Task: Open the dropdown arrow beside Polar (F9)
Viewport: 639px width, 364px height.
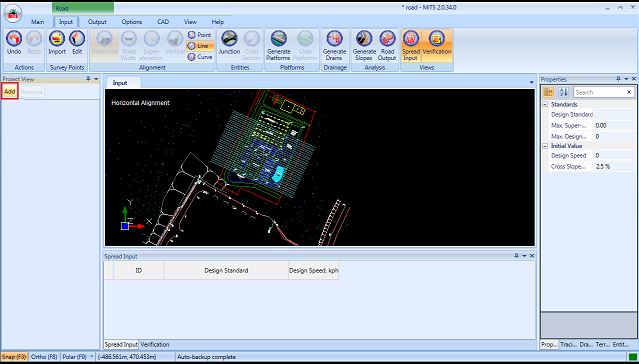Action: [91, 357]
